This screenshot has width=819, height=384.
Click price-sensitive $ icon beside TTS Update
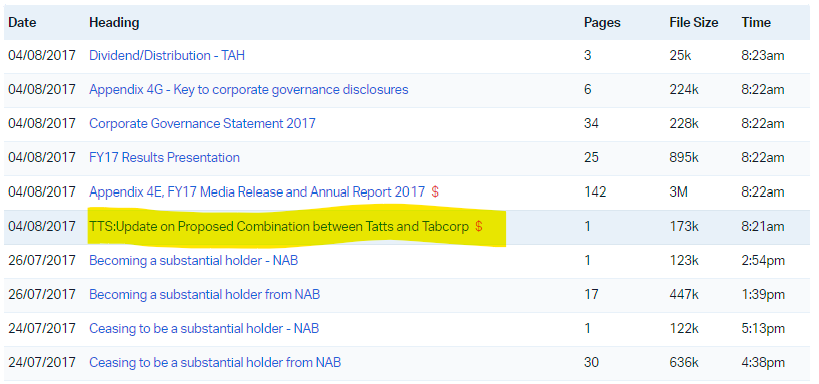click(479, 226)
